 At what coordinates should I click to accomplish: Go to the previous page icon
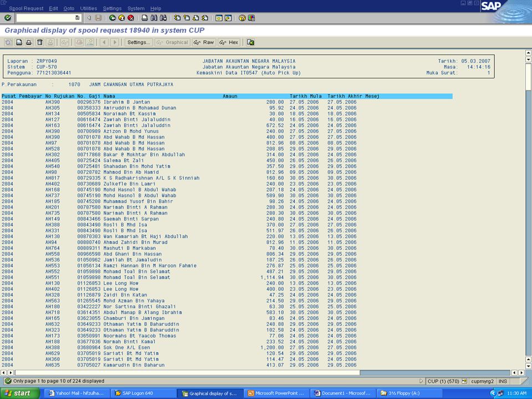click(x=186, y=18)
